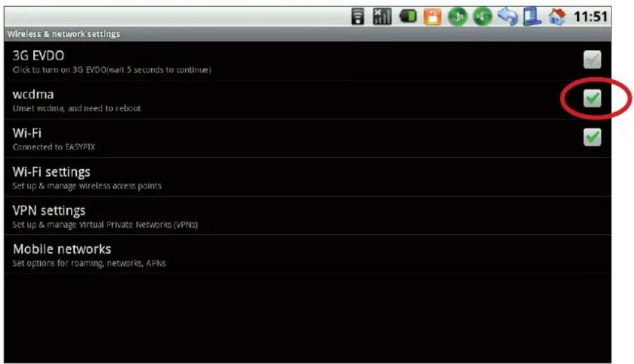The height and width of the screenshot is (364, 634).
Task: Tap "Set options for roaming, networks, APNs"
Action: click(x=89, y=263)
